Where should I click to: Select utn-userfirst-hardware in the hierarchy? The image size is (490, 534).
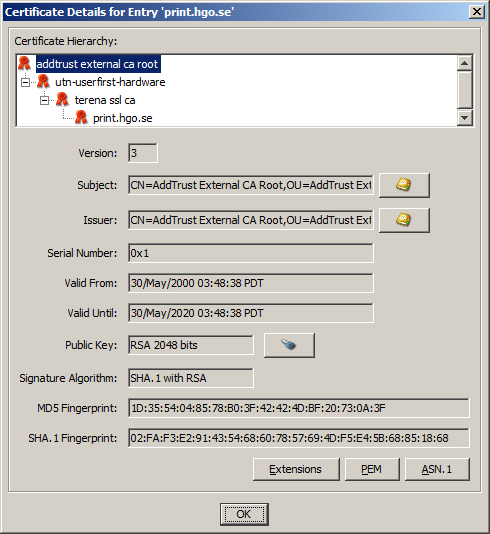(110, 82)
